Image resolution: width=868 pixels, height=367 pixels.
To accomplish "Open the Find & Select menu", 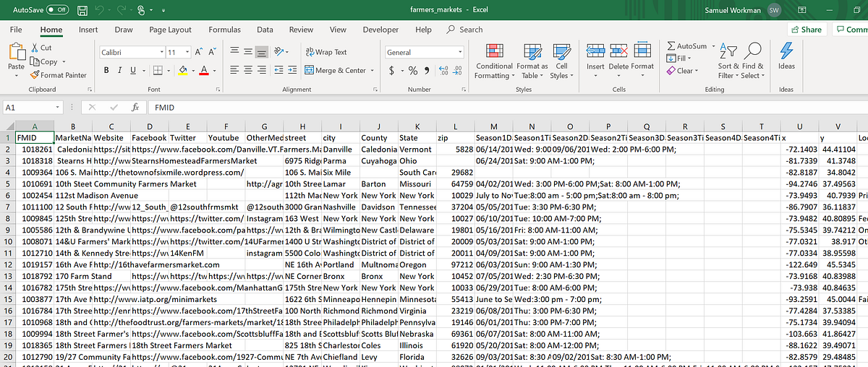I will click(752, 61).
